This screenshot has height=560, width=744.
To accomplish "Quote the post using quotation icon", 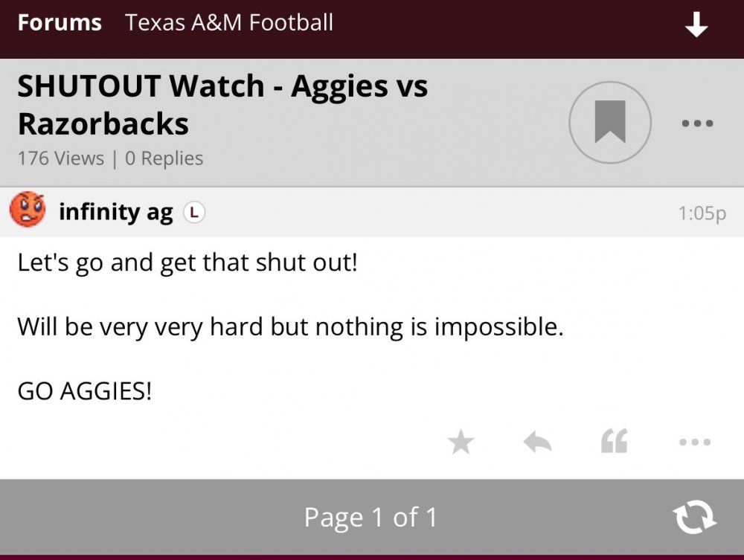I will tap(615, 442).
